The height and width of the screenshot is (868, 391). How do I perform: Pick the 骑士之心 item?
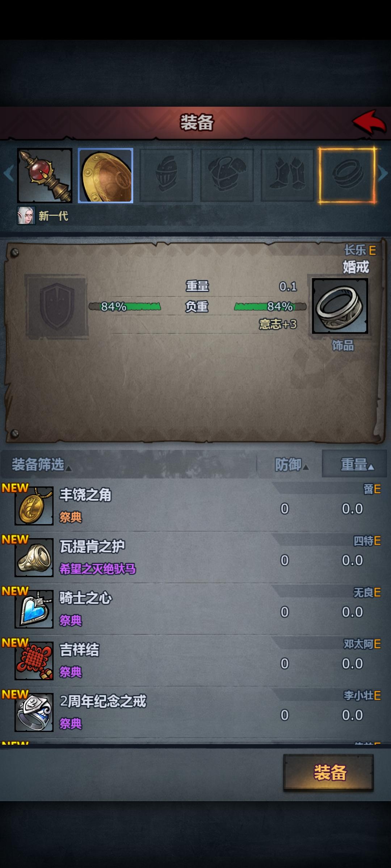tap(195, 609)
